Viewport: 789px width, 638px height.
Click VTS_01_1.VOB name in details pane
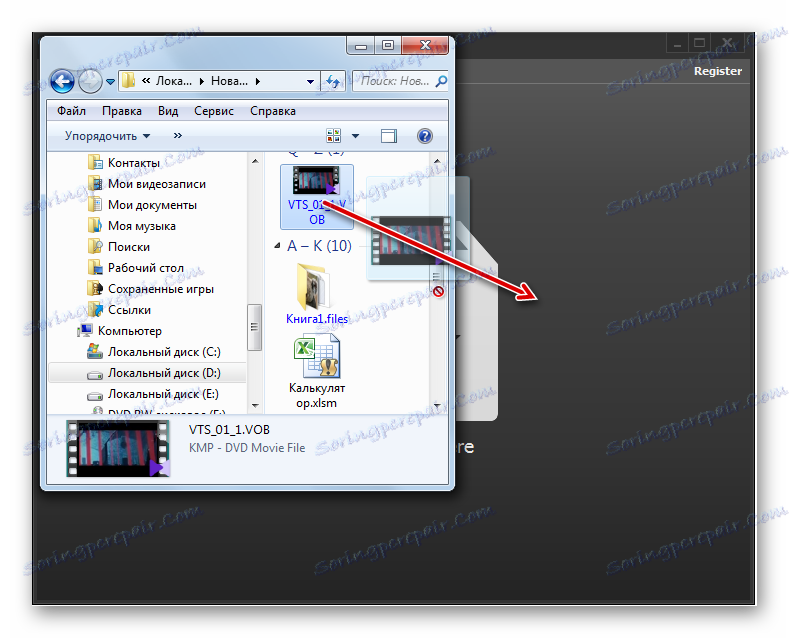click(229, 430)
